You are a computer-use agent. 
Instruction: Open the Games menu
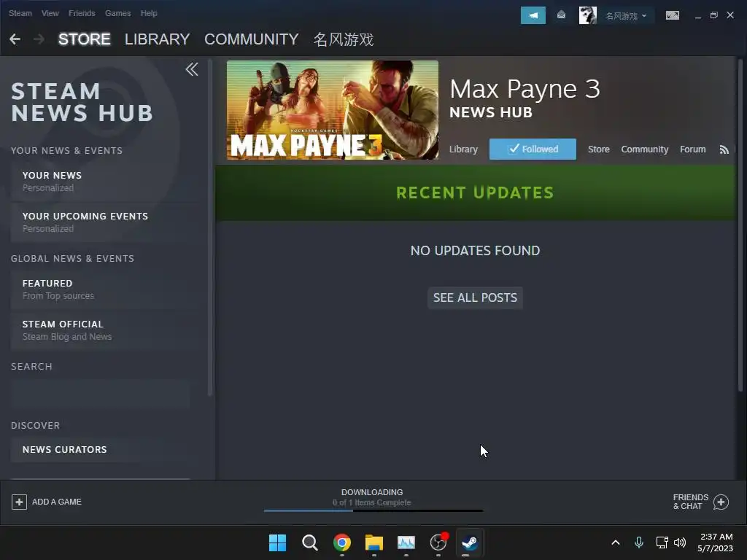[x=117, y=13]
